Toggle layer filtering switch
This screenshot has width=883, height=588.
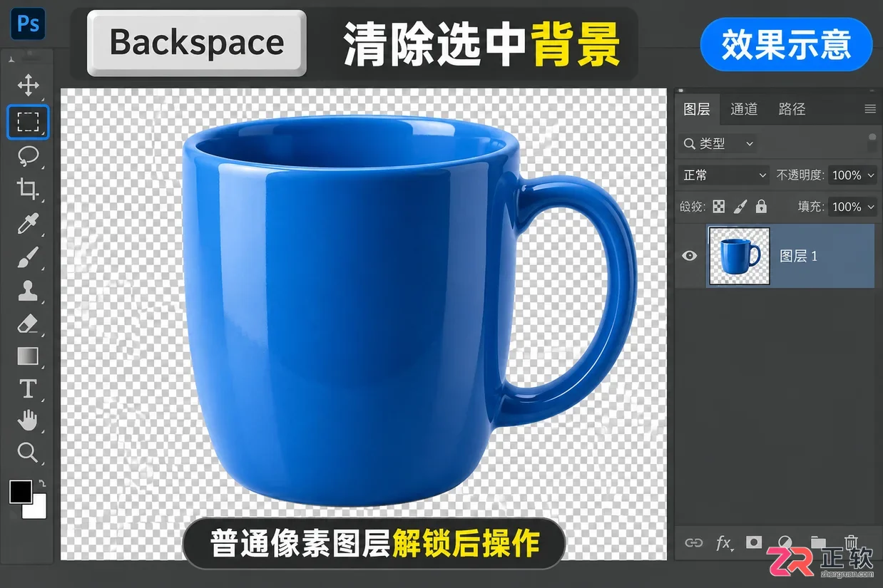pos(872,142)
